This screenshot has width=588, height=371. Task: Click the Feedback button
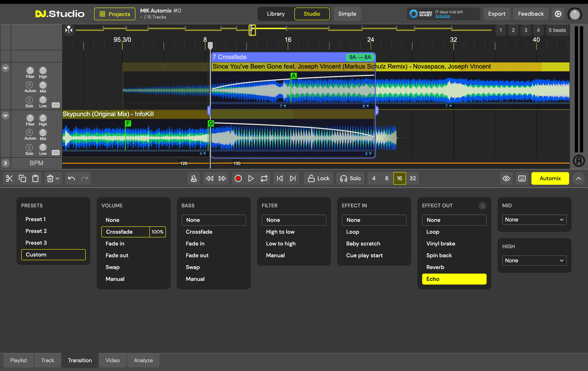coord(531,14)
